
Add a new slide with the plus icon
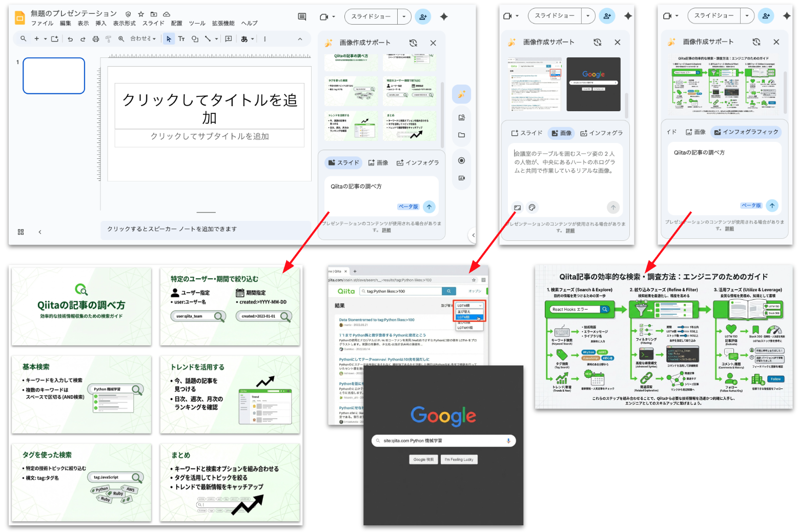36,38
